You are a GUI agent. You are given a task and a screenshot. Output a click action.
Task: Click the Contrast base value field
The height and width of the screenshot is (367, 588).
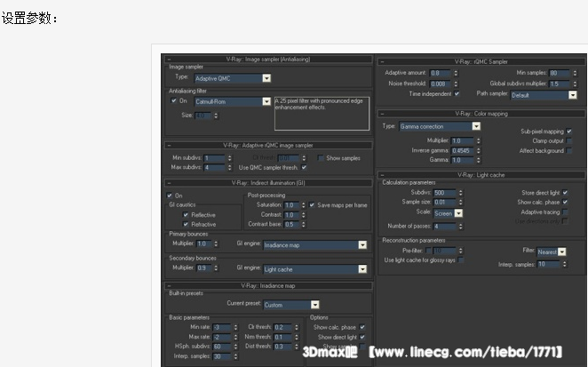(291, 224)
